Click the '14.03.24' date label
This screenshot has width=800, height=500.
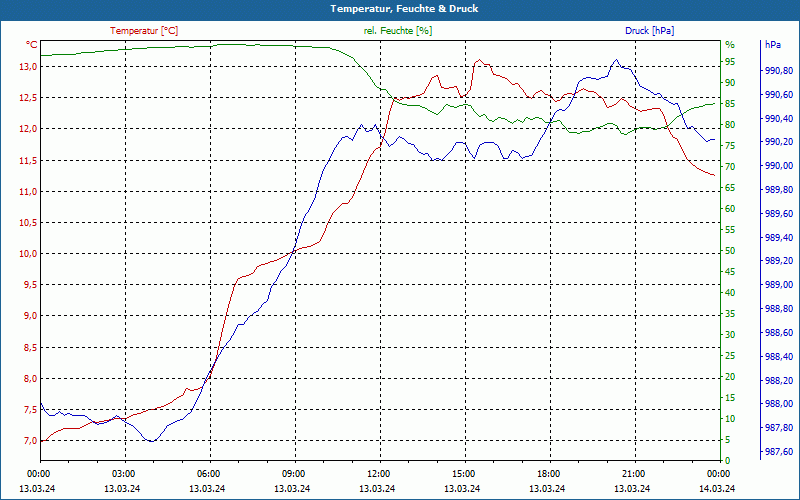[718, 489]
